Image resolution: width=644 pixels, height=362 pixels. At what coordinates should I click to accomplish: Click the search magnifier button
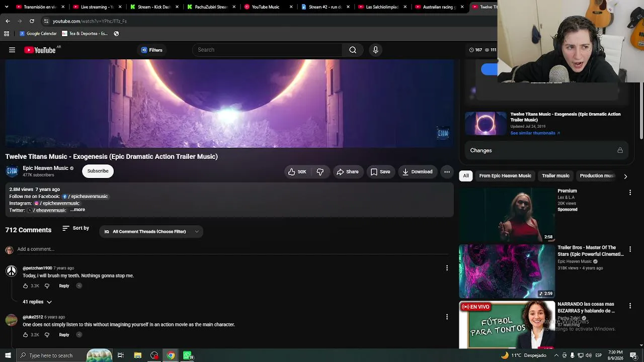353,50
